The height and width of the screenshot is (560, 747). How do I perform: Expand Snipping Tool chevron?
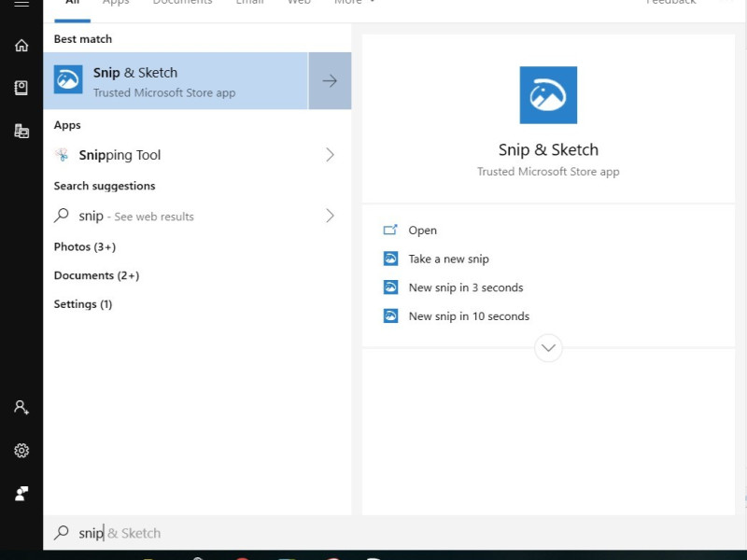(x=330, y=155)
